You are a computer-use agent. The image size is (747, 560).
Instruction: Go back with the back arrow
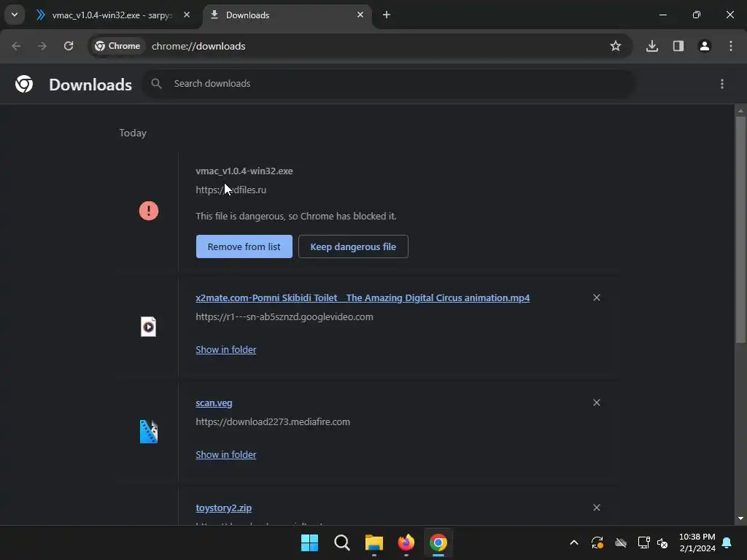16,46
